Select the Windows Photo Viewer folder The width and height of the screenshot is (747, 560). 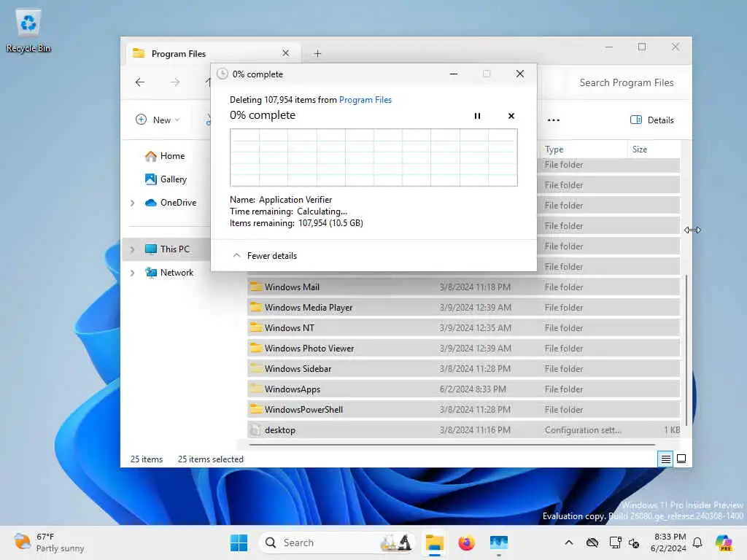[463, 349]
